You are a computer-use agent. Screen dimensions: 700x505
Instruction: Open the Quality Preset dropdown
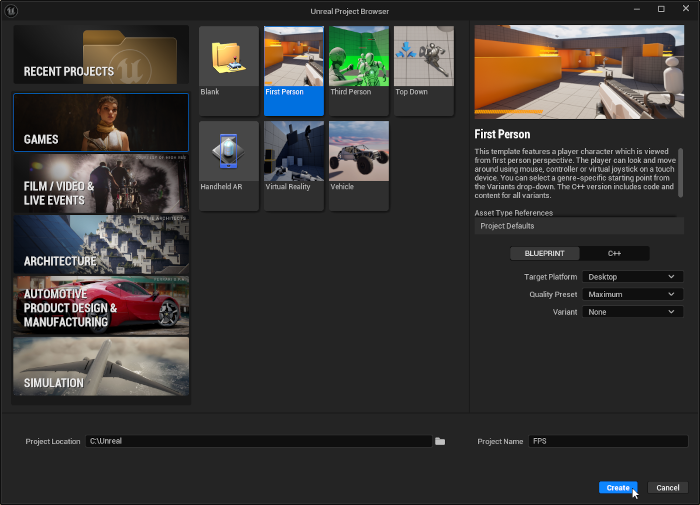click(631, 295)
